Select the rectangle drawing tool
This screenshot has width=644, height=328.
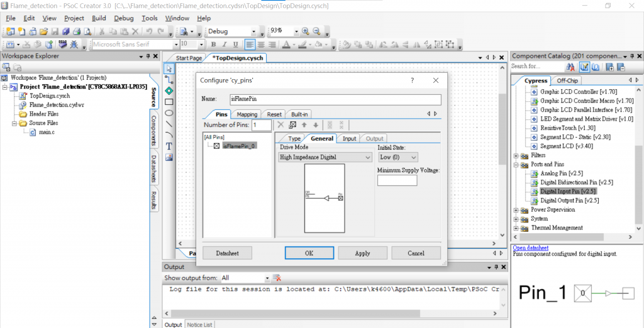(169, 102)
